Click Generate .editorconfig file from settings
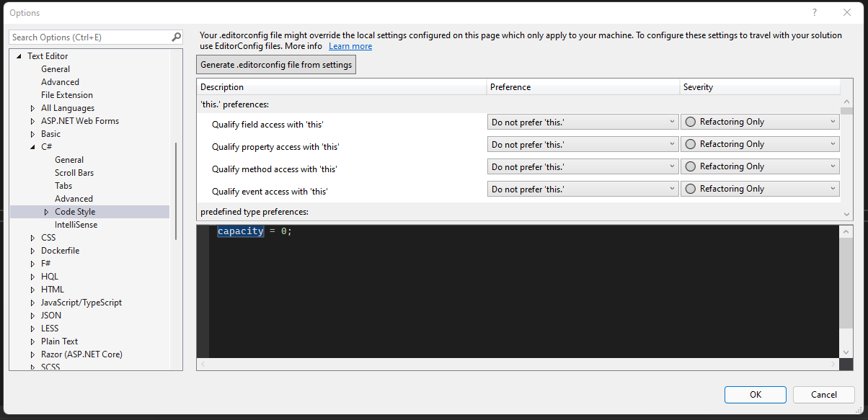The height and width of the screenshot is (420, 868). (275, 64)
